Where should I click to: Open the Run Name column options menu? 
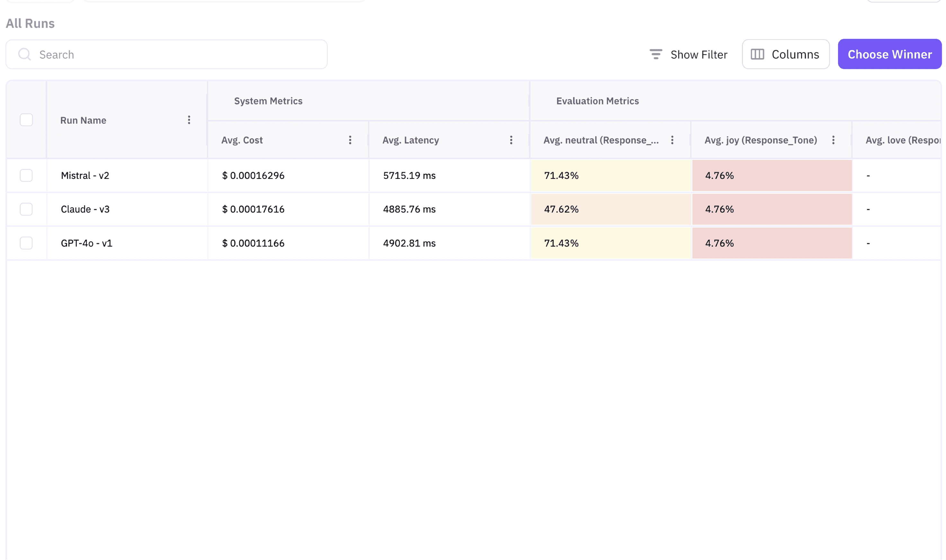pyautogui.click(x=189, y=120)
